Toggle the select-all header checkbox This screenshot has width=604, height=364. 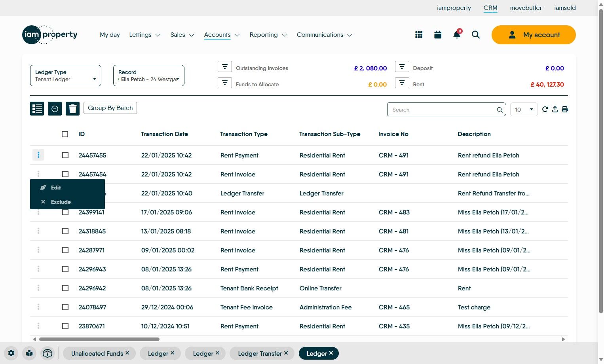(65, 134)
